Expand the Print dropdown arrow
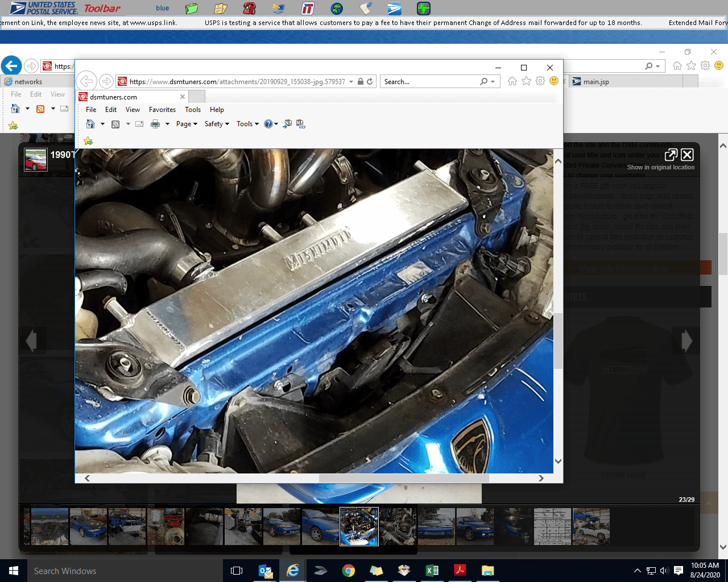The width and height of the screenshot is (728, 582). (x=167, y=124)
